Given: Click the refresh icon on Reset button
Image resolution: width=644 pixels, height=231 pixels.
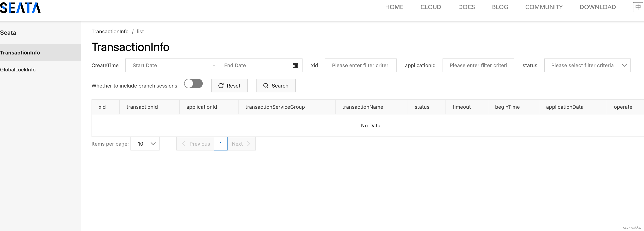Looking at the screenshot, I should coord(221,86).
